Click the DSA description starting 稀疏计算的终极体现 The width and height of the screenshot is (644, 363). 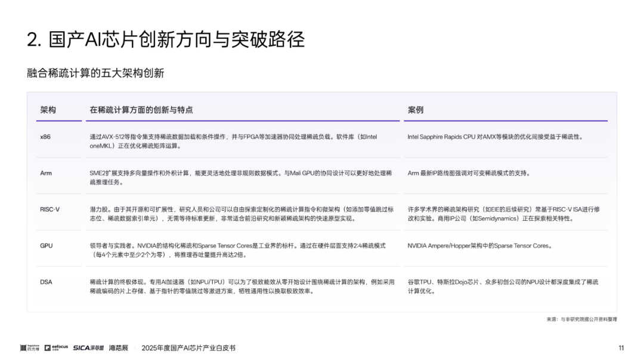coord(242,287)
